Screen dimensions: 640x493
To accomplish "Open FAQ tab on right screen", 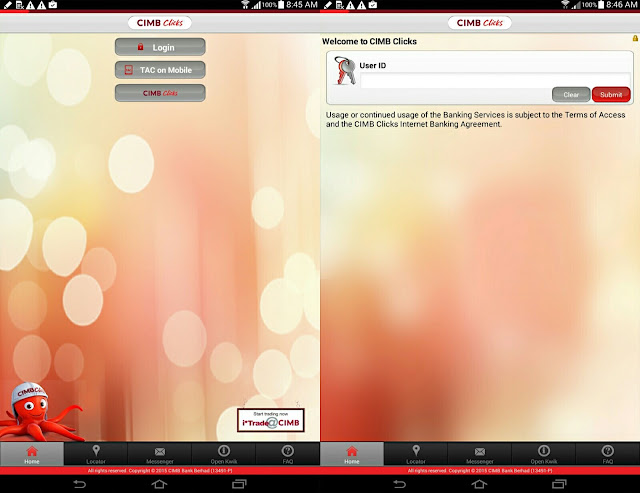I will (x=608, y=454).
